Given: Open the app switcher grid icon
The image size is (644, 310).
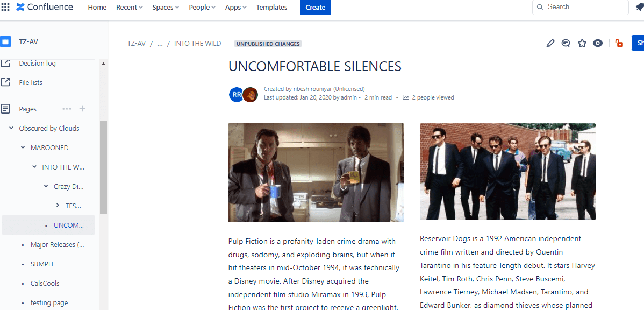Looking at the screenshot, I should point(5,7).
